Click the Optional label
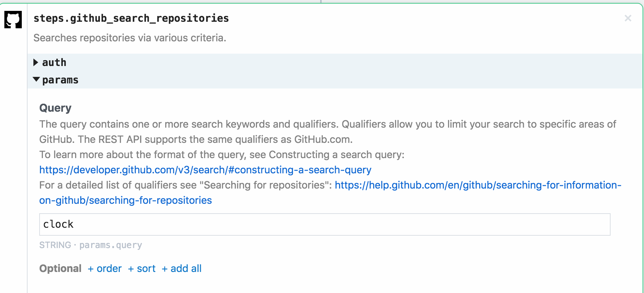 point(60,268)
